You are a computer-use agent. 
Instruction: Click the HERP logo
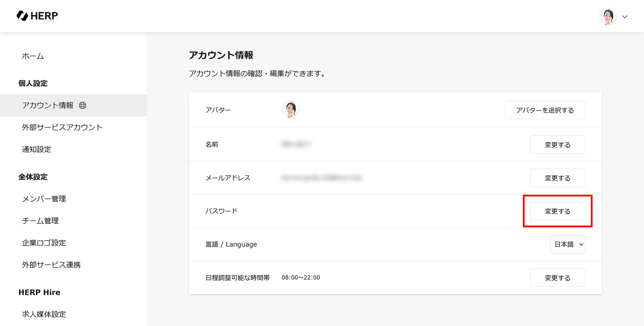(x=38, y=16)
